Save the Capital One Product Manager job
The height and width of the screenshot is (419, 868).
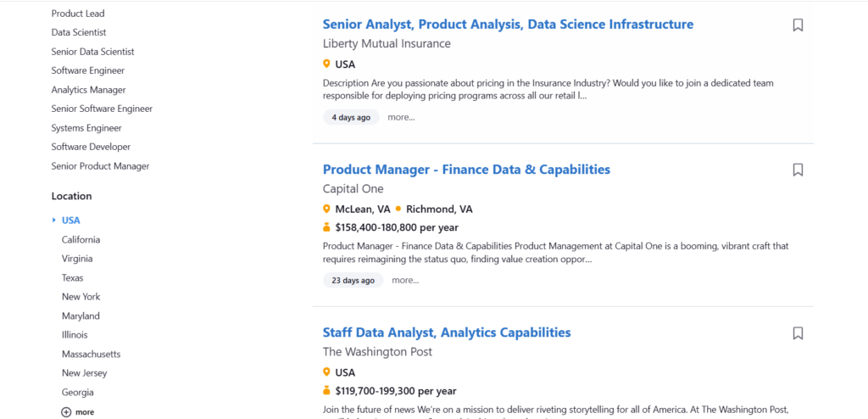click(x=798, y=170)
